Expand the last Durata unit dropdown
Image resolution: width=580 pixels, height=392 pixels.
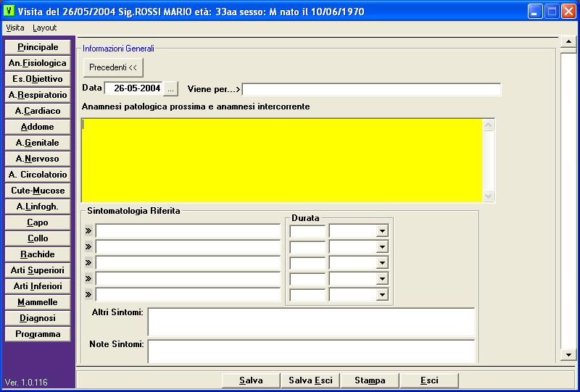[x=382, y=295]
